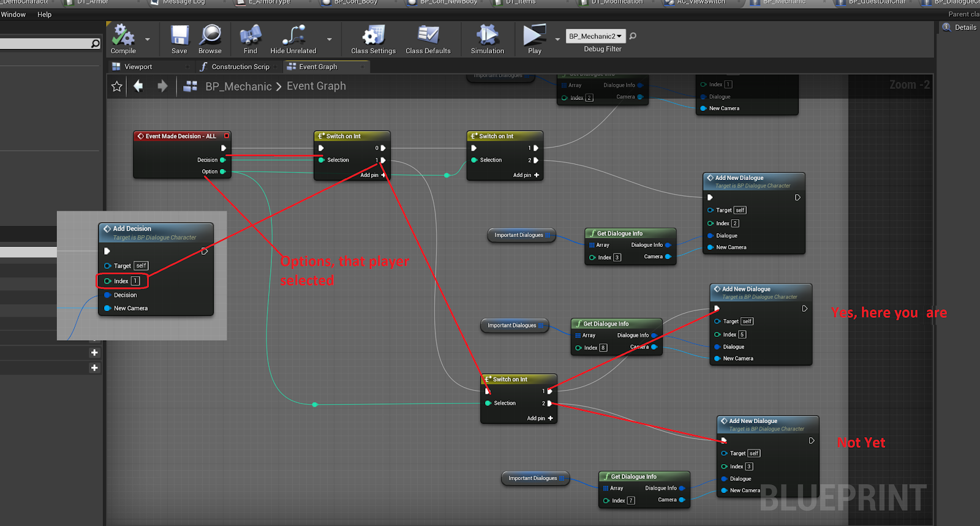Toggle the Hide Unrelated nodes option
980x526 pixels.
click(293, 36)
